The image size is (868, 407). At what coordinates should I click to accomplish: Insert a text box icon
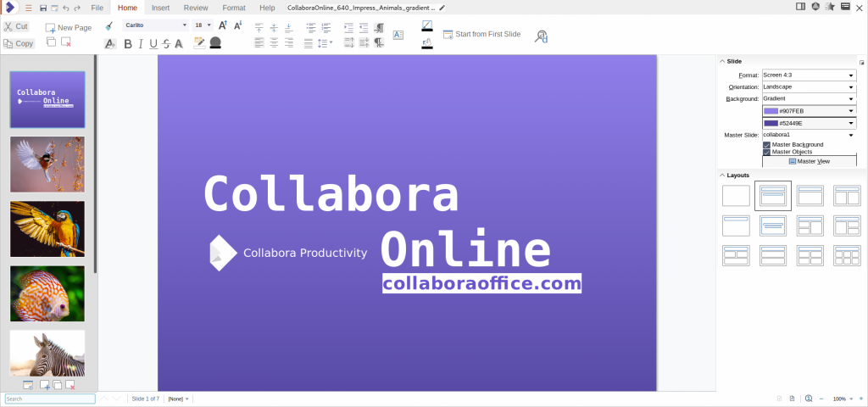click(398, 35)
